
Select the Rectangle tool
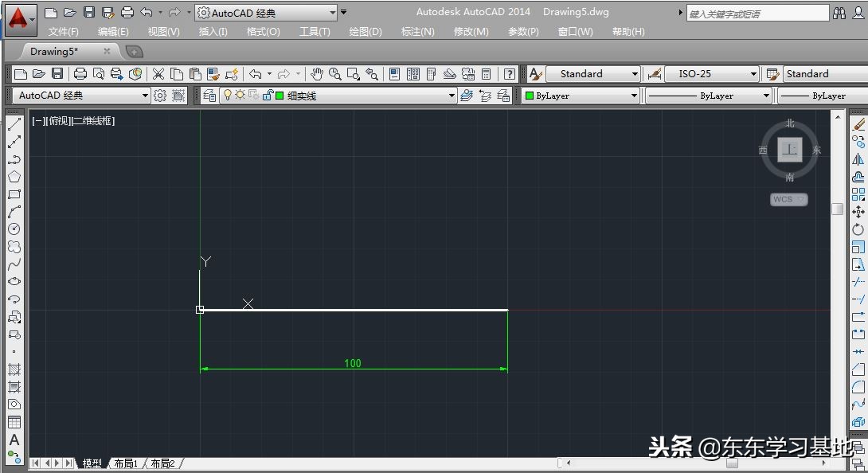(14, 194)
